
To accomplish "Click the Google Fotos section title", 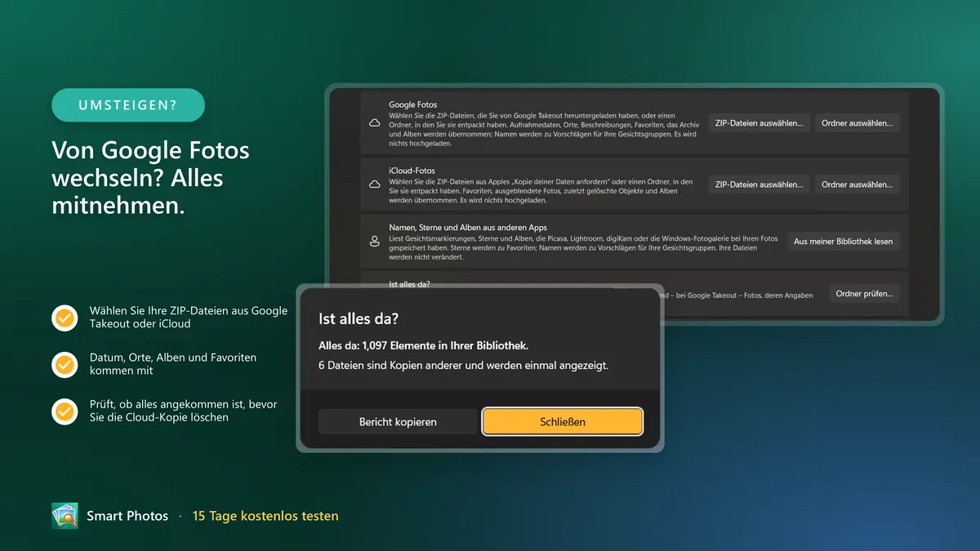I will point(412,105).
